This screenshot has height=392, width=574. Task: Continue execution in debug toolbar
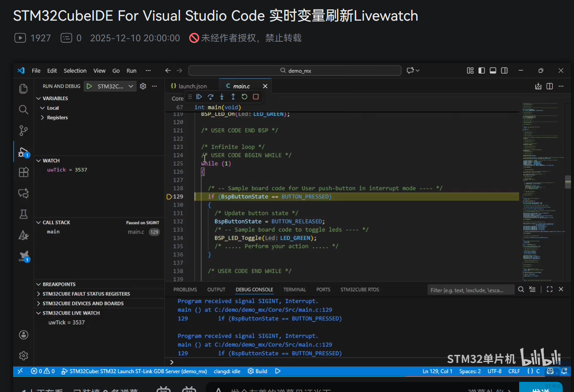tap(199, 97)
